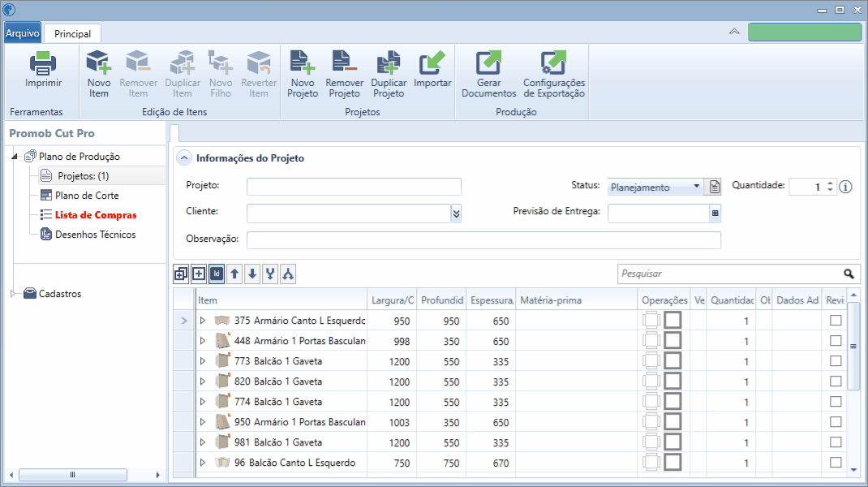The height and width of the screenshot is (487, 868).
Task: Create a Novo Projeto
Action: (x=303, y=62)
